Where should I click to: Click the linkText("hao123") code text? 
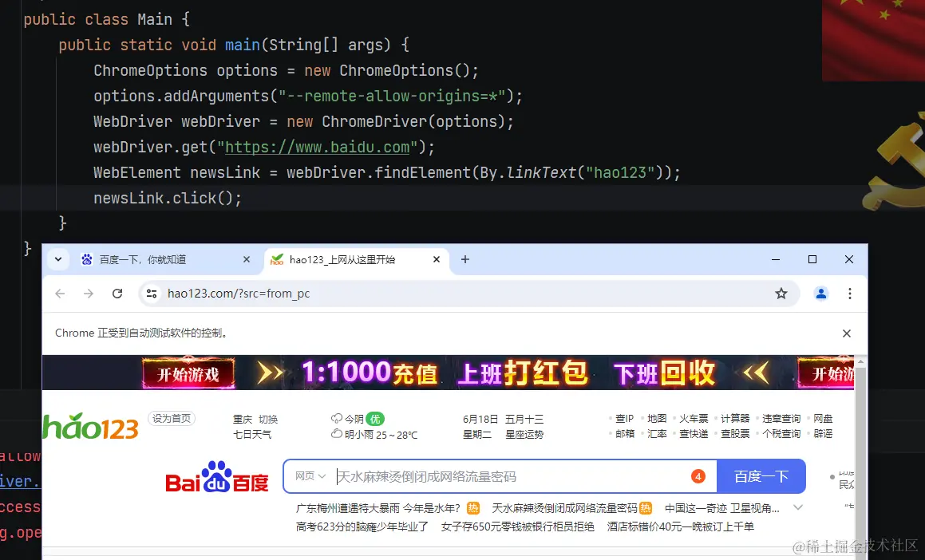click(585, 173)
